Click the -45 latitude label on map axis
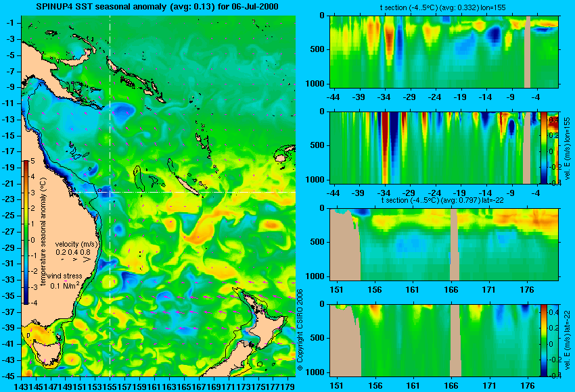This screenshot has width=575, height=392. 9,376
